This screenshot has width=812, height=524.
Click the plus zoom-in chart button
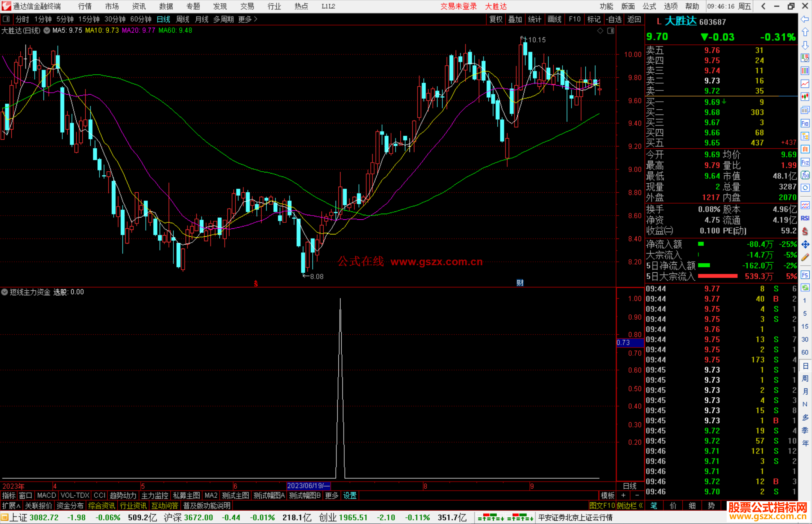click(623, 495)
